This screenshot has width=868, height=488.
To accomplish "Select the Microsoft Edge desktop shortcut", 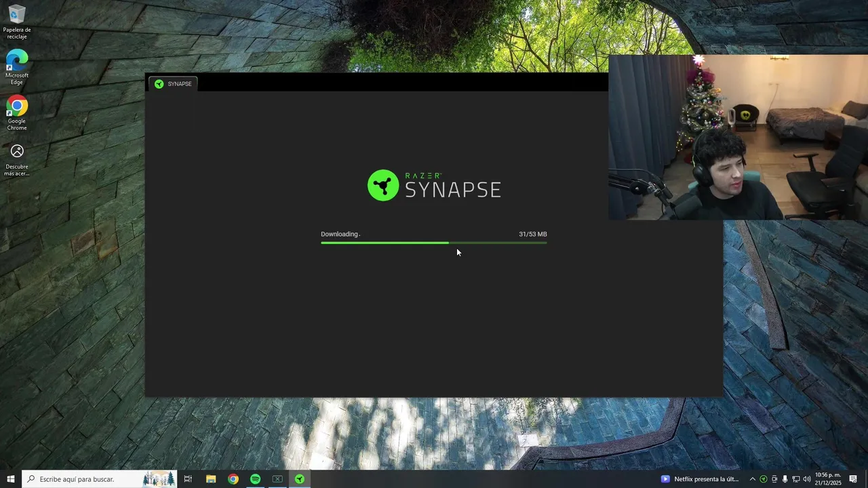I will (x=17, y=67).
